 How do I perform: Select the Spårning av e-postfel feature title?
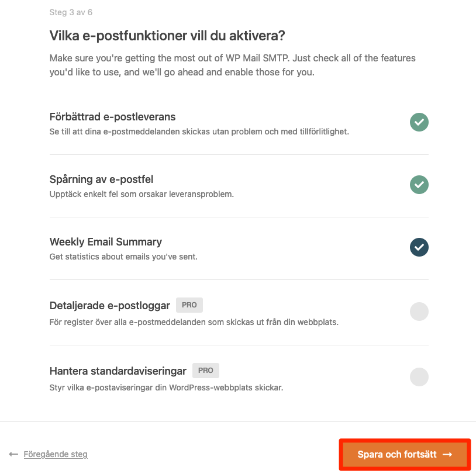click(101, 179)
